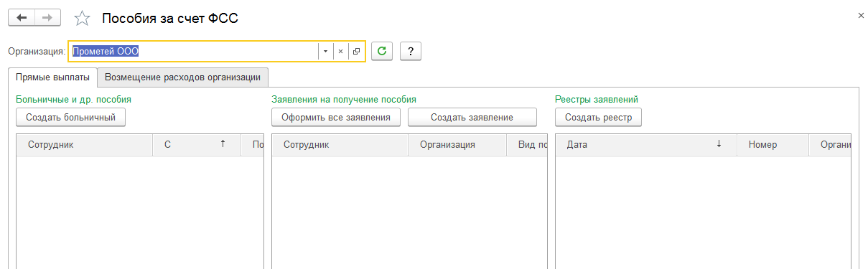Close the Пособия за счет ФСС form
Screen dimensions: 868x269
860,15
